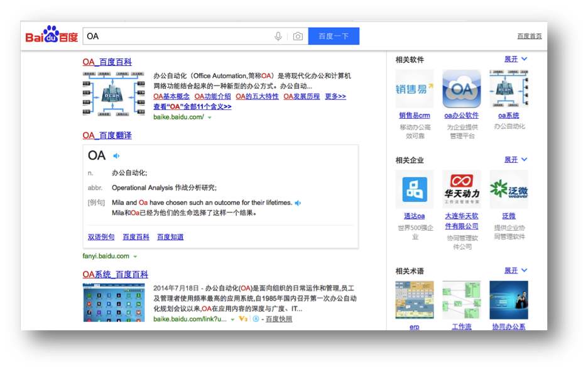588x371 pixels.
Task: Open OA基本概念 sublink
Action: click(171, 96)
